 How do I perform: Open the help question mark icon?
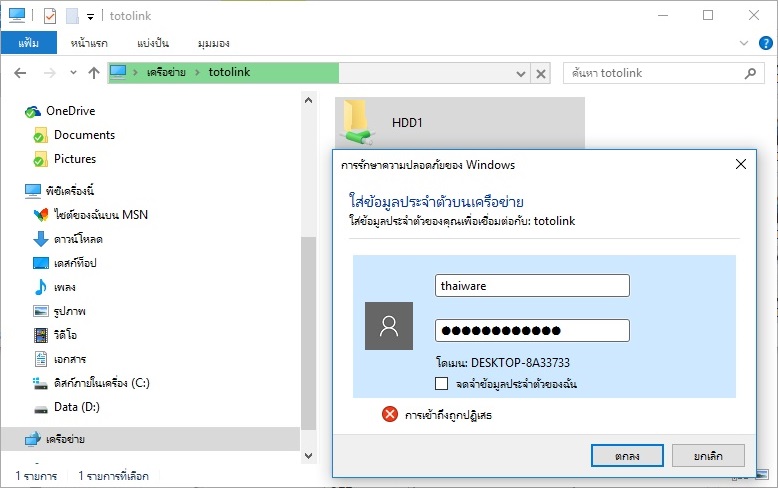[766, 43]
